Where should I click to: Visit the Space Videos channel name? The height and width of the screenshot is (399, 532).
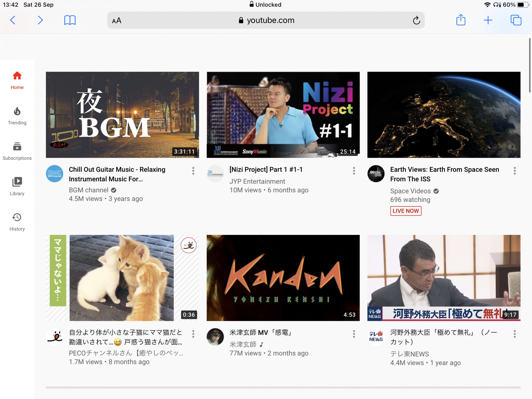pyautogui.click(x=410, y=191)
